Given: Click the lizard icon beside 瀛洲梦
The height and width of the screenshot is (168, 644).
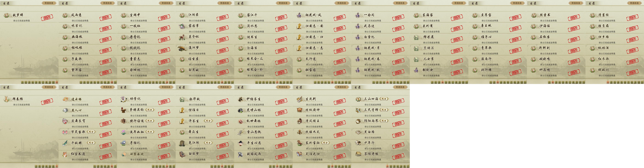Looking at the screenshot, I should point(182,48).
